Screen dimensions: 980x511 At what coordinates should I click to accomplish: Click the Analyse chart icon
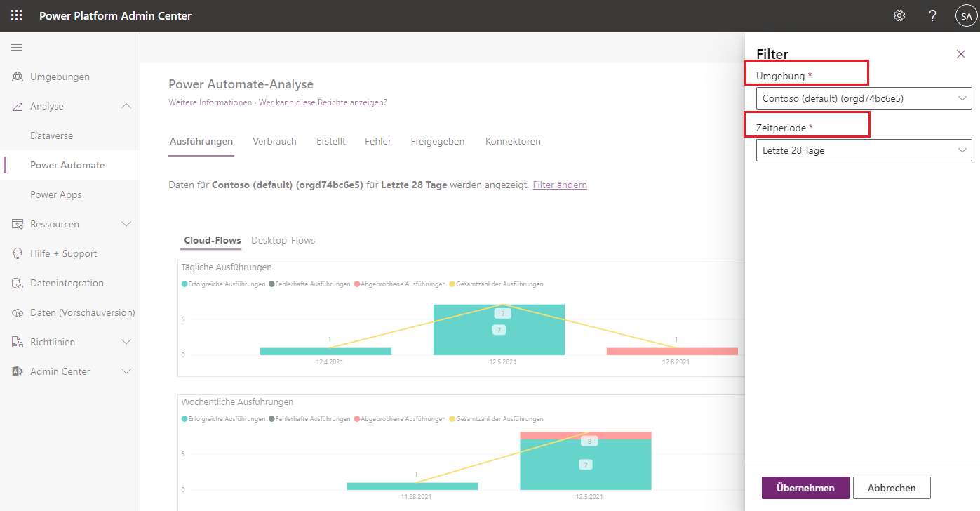click(x=18, y=106)
